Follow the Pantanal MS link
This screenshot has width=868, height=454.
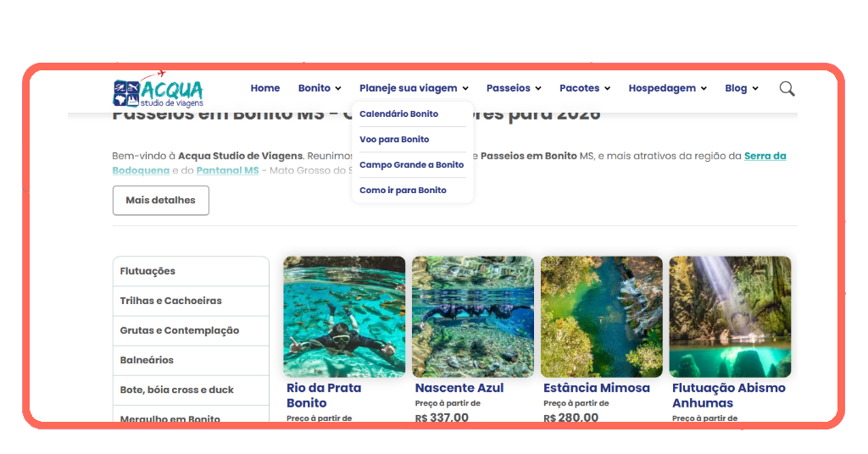click(227, 170)
